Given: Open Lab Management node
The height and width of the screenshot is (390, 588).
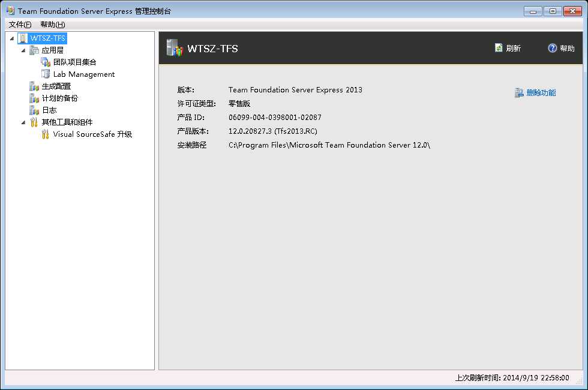Looking at the screenshot, I should 84,74.
